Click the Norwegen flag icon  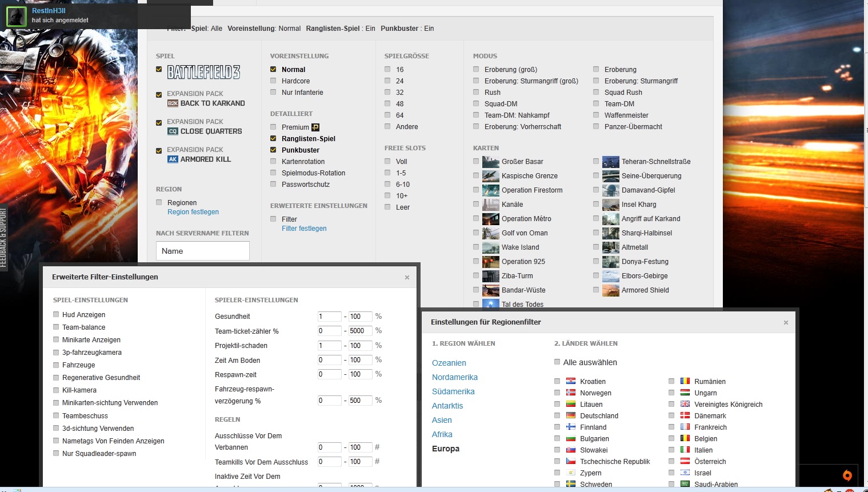571,393
